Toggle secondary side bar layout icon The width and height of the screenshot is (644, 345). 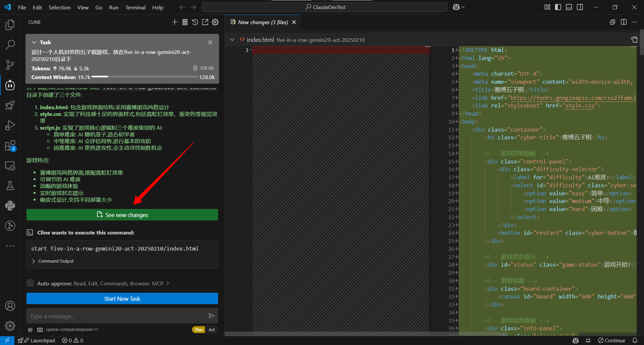tap(580, 7)
